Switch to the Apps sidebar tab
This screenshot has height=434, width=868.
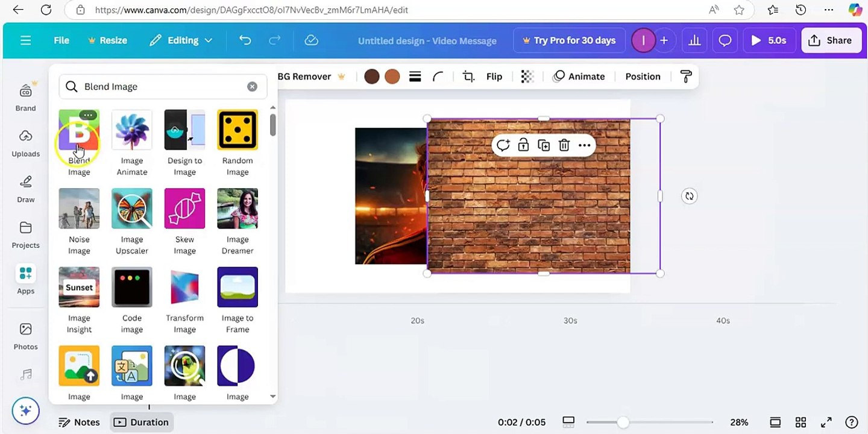(x=25, y=280)
